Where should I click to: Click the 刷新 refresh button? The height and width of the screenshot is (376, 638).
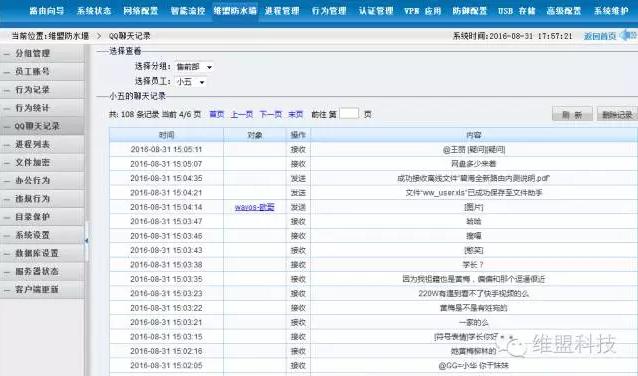click(572, 115)
